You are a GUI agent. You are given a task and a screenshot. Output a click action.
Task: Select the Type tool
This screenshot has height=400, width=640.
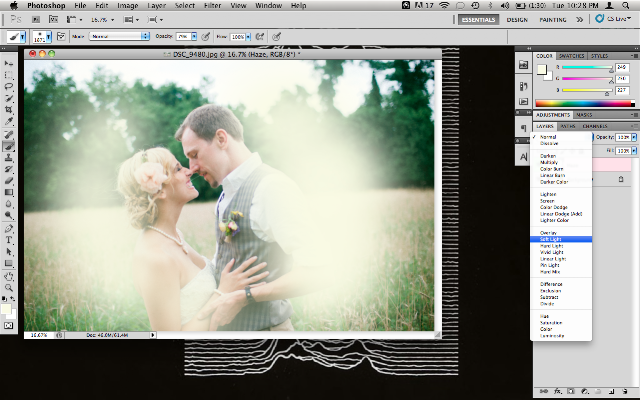[9, 240]
